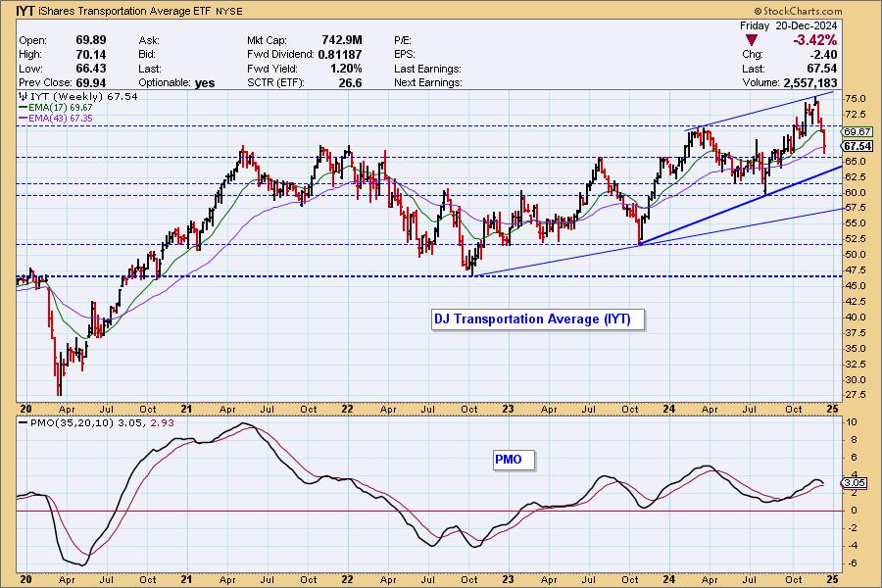Click the Next Earnings label

click(x=428, y=82)
